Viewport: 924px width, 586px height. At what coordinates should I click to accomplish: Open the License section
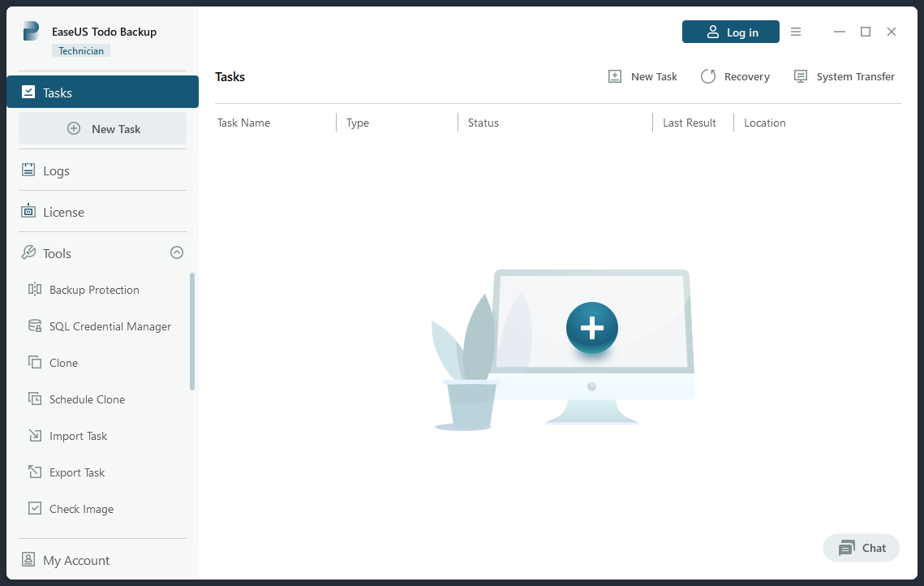[63, 212]
